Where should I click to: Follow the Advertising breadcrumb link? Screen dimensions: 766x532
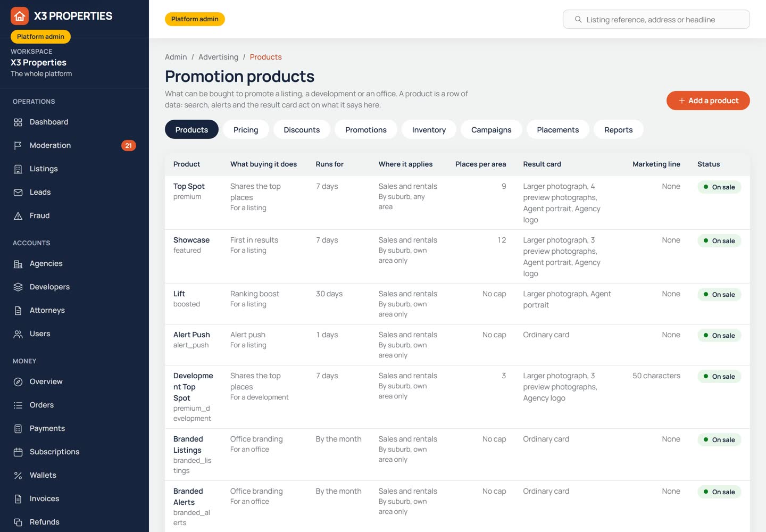[x=218, y=57]
